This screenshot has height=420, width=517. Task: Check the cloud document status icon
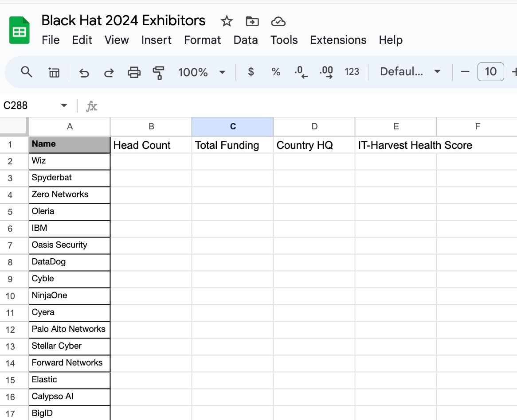coord(278,22)
